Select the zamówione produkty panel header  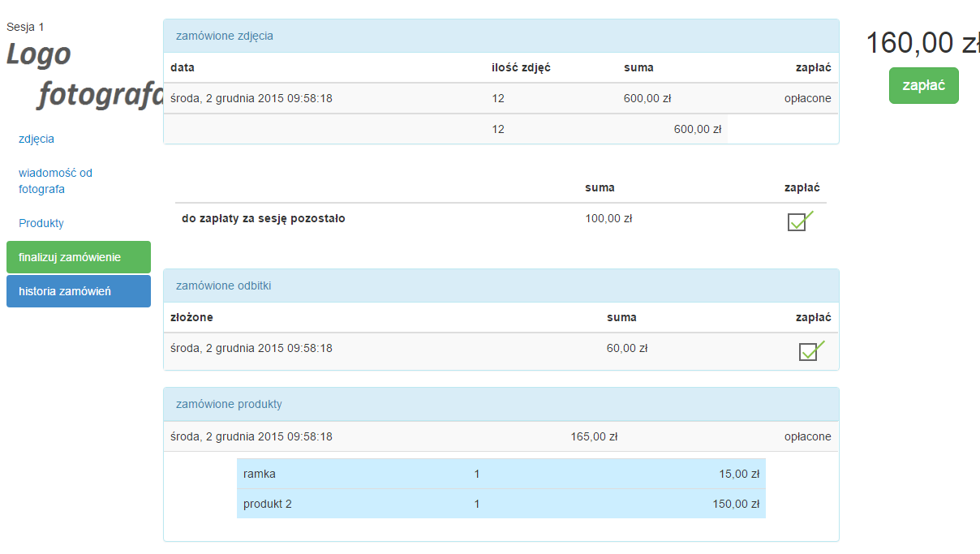pos(501,404)
